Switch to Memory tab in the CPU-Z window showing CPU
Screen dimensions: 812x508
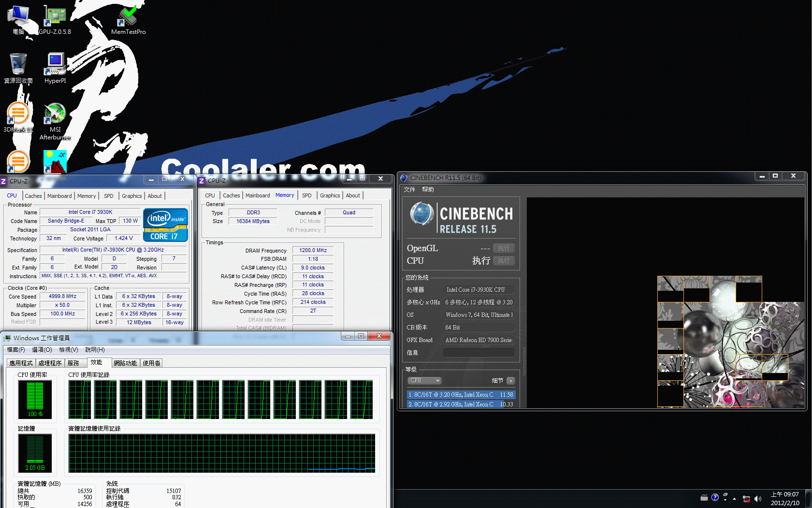click(87, 196)
